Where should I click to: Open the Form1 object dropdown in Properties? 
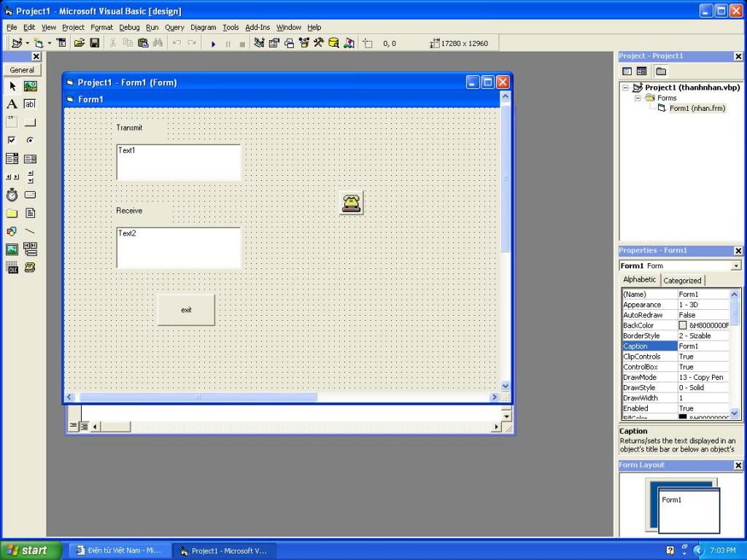point(736,265)
